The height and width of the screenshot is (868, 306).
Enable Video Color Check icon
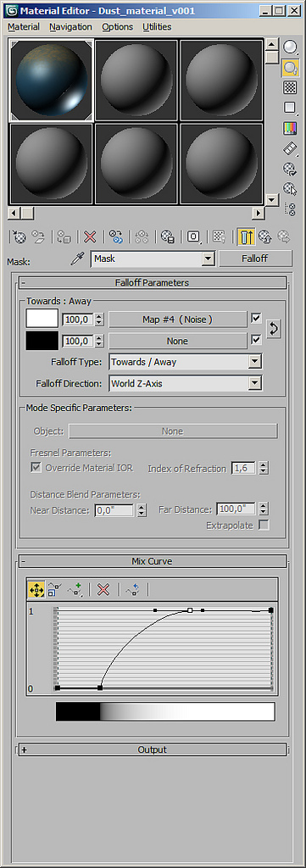click(290, 129)
